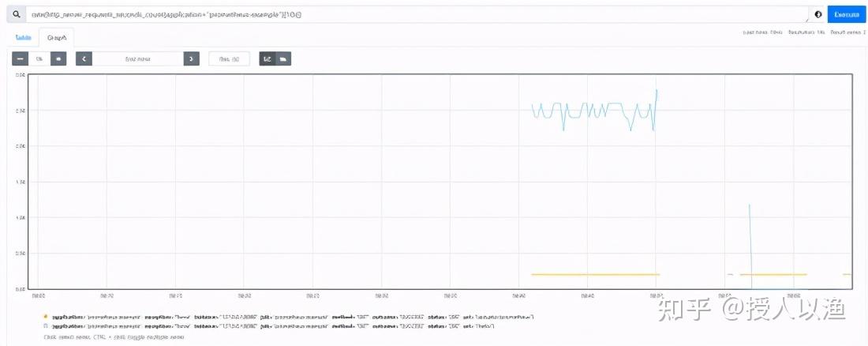The image size is (868, 346).
Task: Toggle the second legend series color swatch
Action: 46,326
